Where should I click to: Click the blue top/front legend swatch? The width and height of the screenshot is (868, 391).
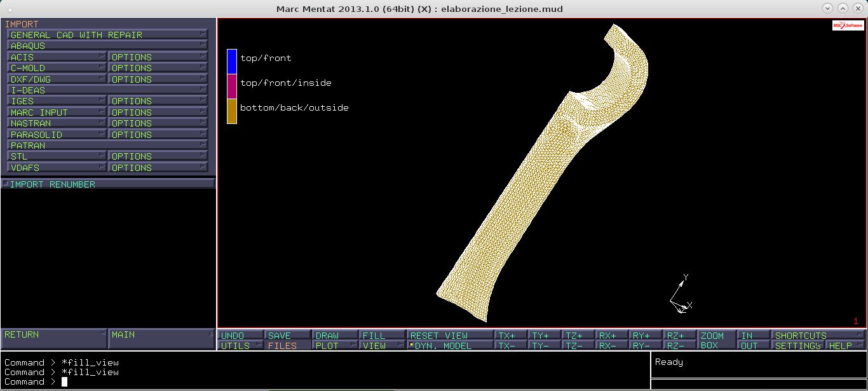pos(232,62)
